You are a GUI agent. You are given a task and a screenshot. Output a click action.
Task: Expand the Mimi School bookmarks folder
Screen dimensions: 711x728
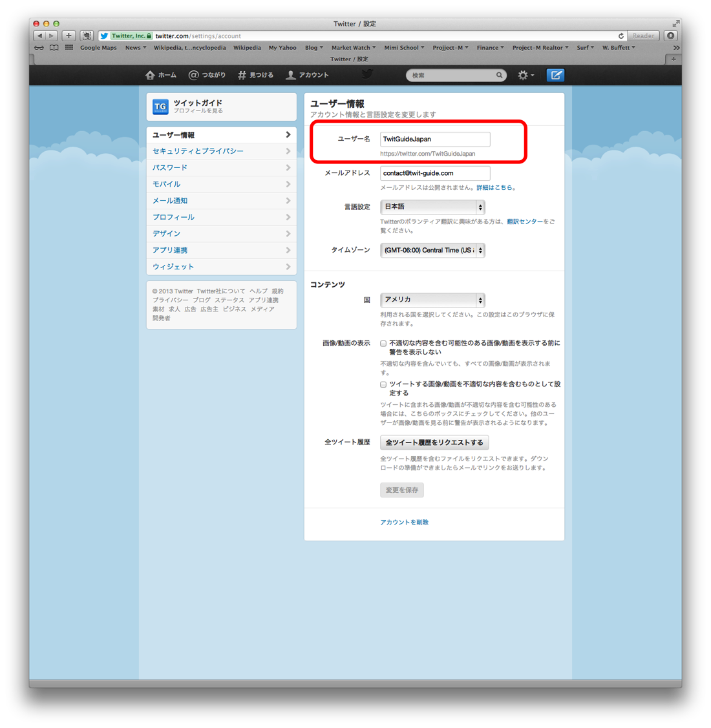pyautogui.click(x=404, y=47)
